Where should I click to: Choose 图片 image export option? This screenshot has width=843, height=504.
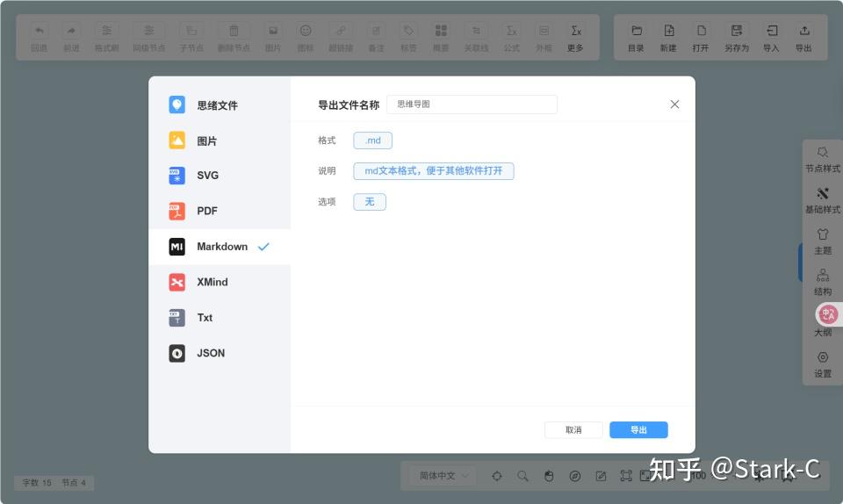click(x=206, y=140)
